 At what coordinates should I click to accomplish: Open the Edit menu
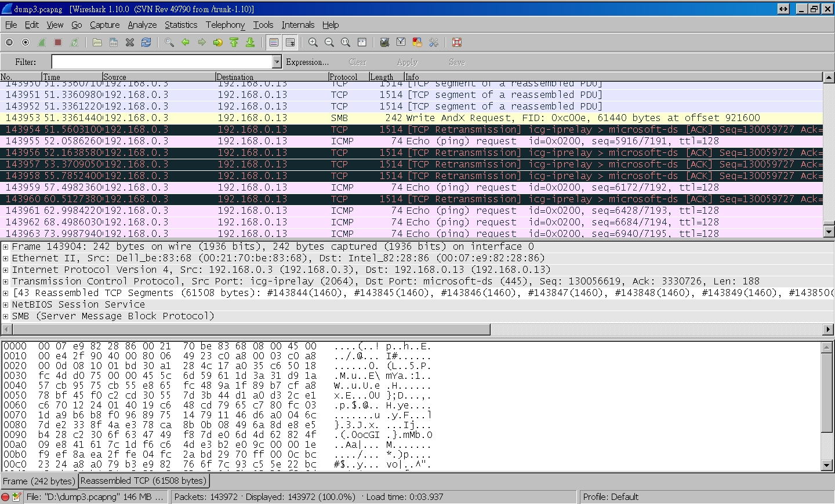32,25
